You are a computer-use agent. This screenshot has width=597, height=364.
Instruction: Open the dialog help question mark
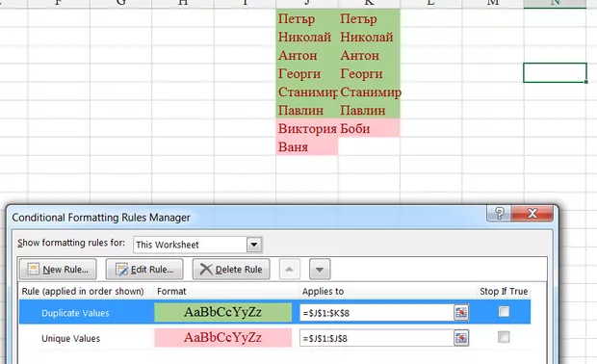point(499,213)
